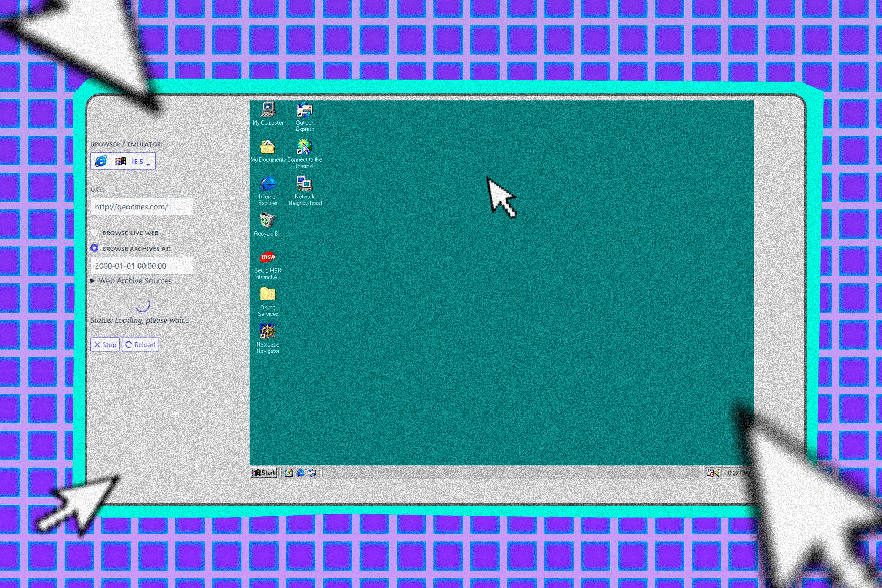
Task: Select the Browse Archives At option
Action: click(x=95, y=248)
